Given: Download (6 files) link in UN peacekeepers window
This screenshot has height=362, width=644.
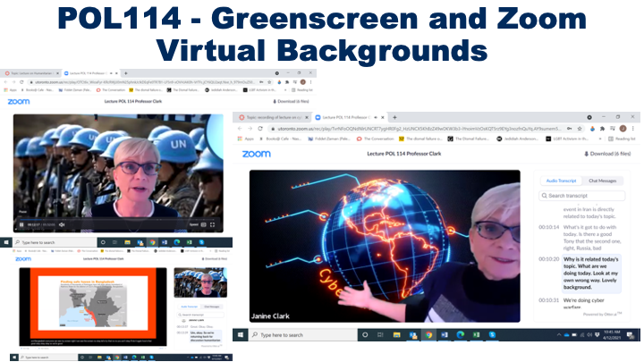Looking at the screenshot, I should [x=292, y=101].
